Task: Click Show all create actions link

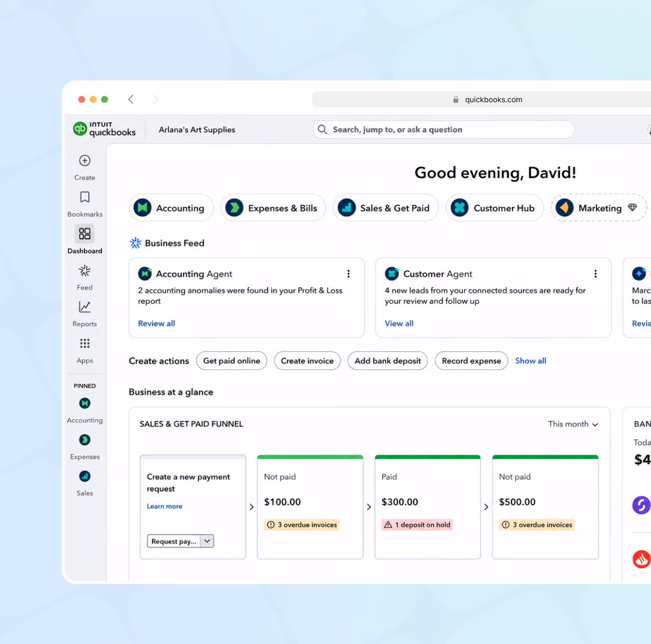Action: click(x=530, y=361)
